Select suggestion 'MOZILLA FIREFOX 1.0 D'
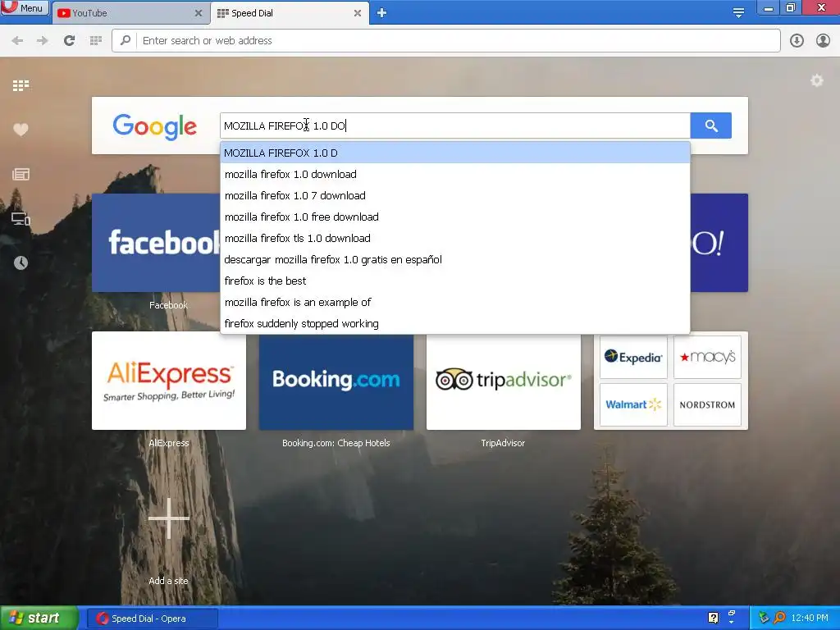840x630 pixels. coord(454,153)
